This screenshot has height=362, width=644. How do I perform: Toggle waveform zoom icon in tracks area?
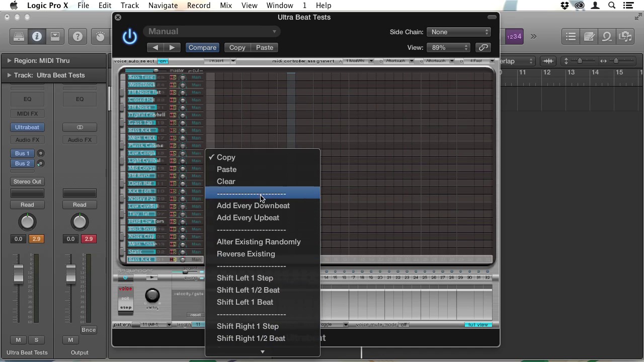[x=548, y=61]
